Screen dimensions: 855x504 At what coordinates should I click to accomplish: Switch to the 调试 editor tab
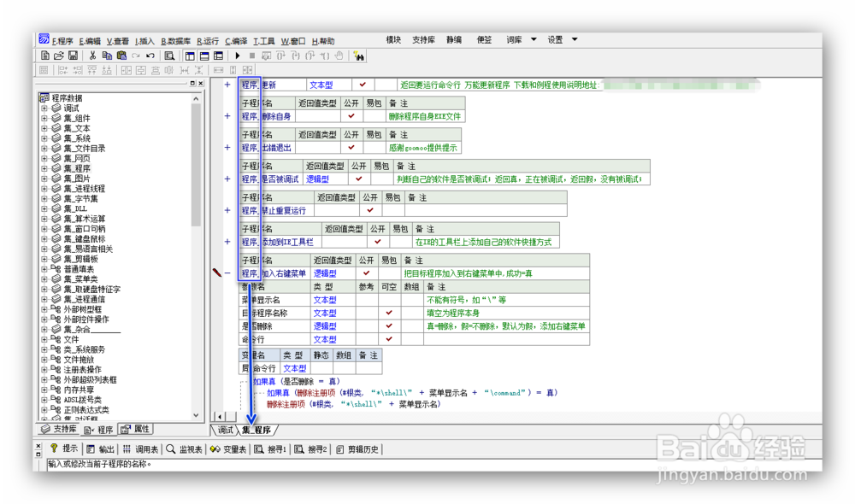click(225, 431)
